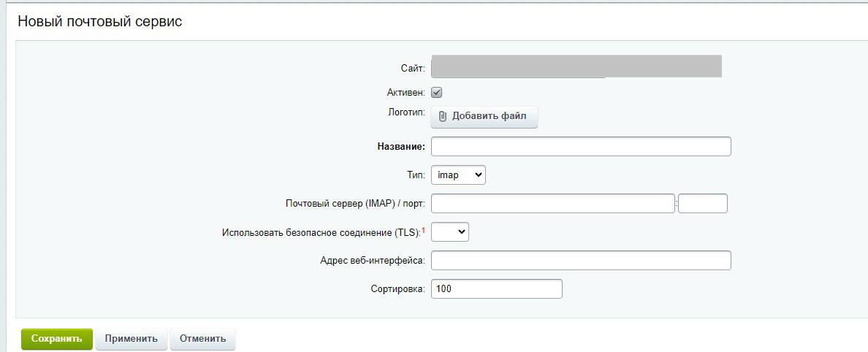Click the port number input field
This screenshot has height=352, width=868.
coord(703,203)
